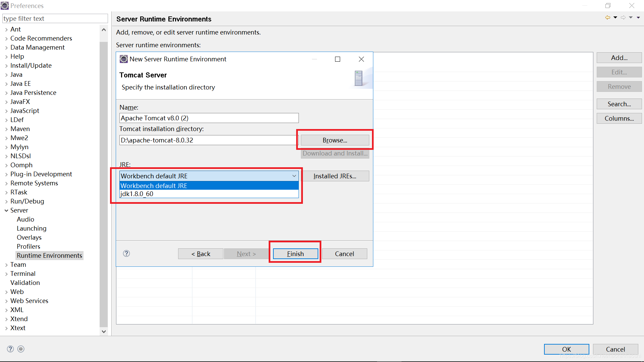Open Installed JREs settings
Screen dimensions: 644x362
click(x=335, y=176)
